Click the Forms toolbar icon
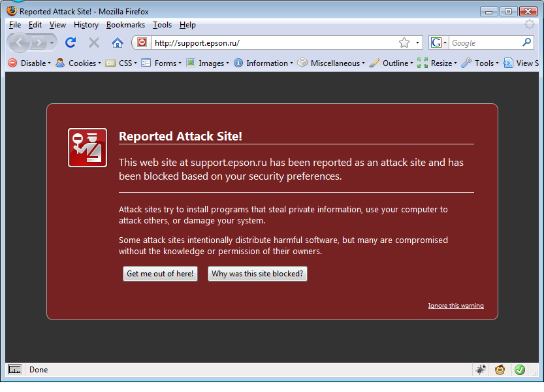544x392 pixels. tap(146, 63)
